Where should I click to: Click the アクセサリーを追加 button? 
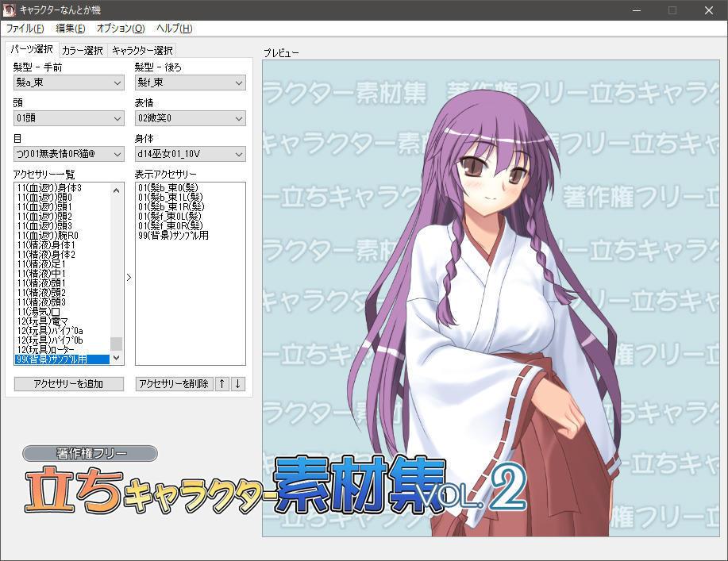click(69, 384)
